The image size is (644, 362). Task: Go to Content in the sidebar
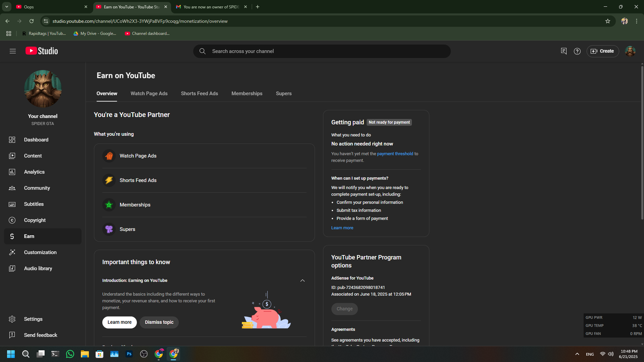point(43,156)
